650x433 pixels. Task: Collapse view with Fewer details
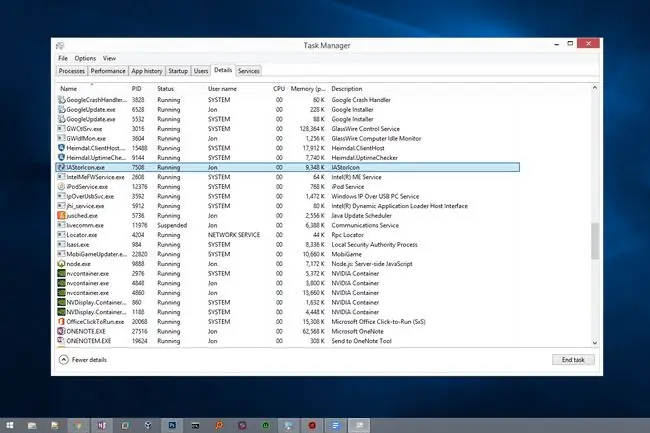pyautogui.click(x=83, y=360)
